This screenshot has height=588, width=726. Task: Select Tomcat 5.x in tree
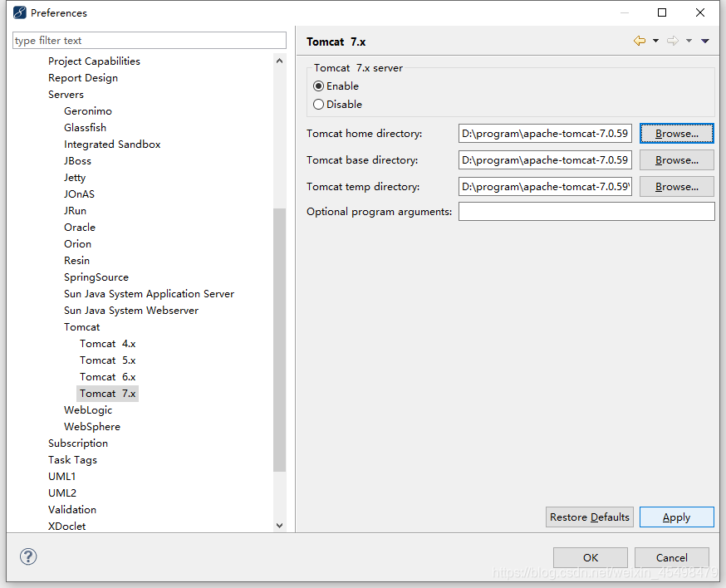pos(107,360)
